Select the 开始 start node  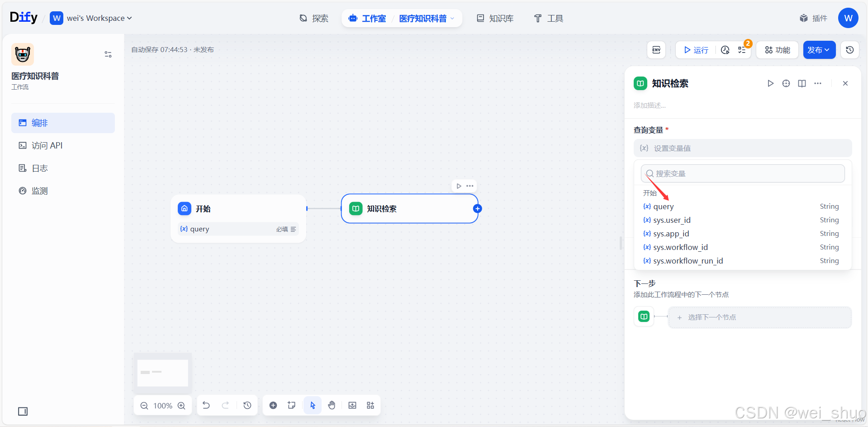tap(238, 219)
